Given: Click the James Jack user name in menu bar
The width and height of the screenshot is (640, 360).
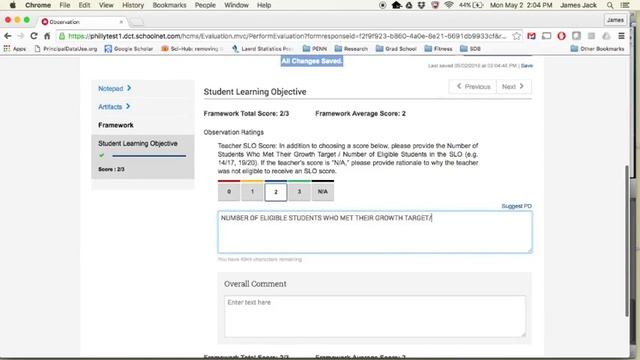Looking at the screenshot, I should click(578, 5).
